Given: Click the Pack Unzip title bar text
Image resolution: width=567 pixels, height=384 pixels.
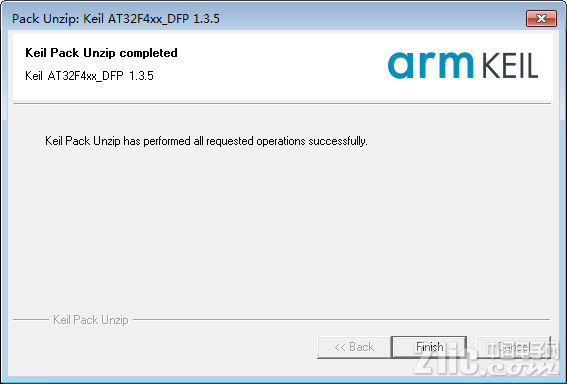Looking at the screenshot, I should pos(116,18).
